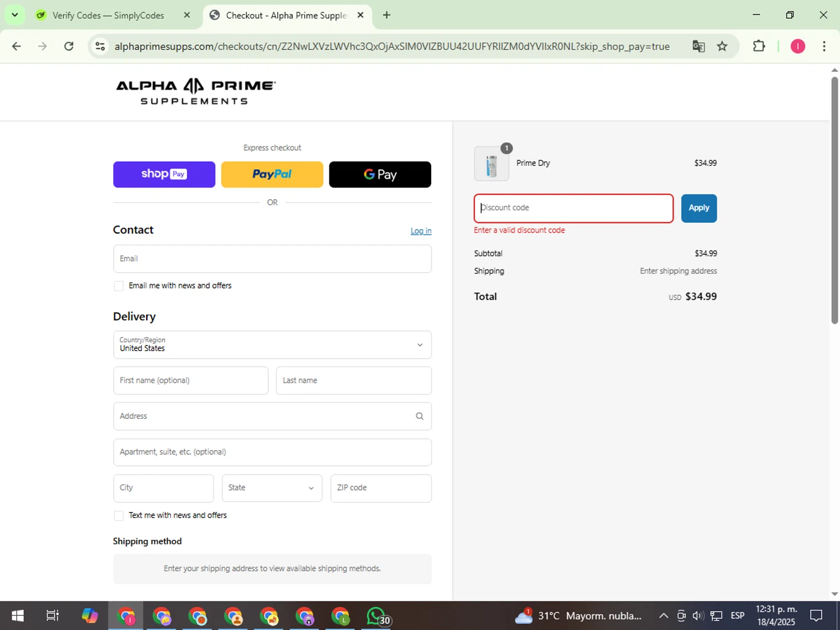Open the tab search dropdown arrow

coord(15,15)
